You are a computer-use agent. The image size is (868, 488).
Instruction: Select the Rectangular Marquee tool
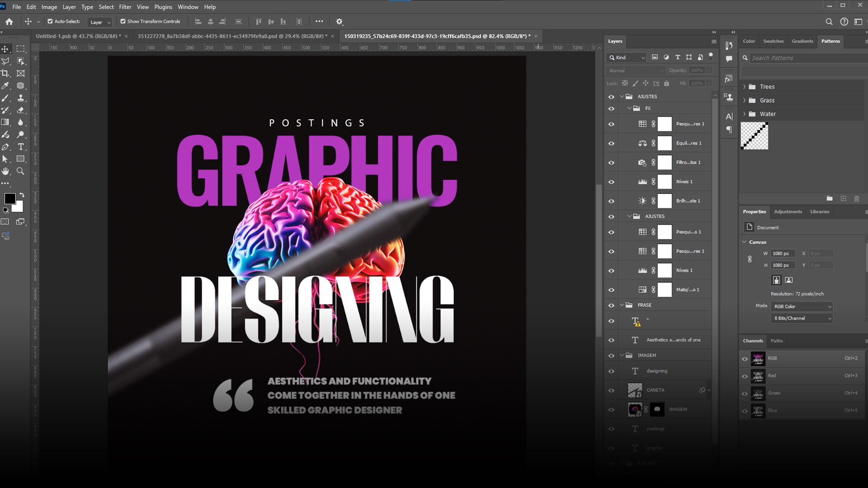[21, 49]
